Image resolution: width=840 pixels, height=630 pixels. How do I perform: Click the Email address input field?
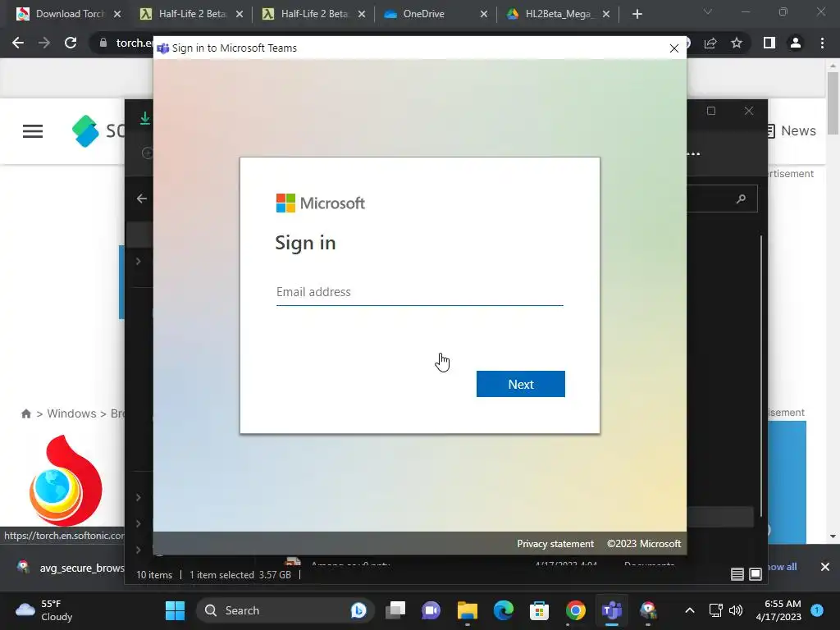(x=419, y=292)
